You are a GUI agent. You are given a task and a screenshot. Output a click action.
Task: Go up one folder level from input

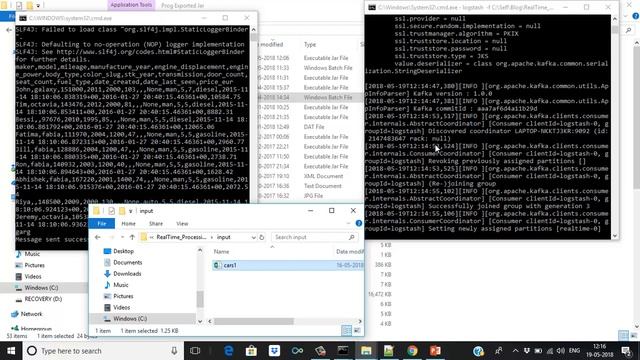click(x=132, y=237)
